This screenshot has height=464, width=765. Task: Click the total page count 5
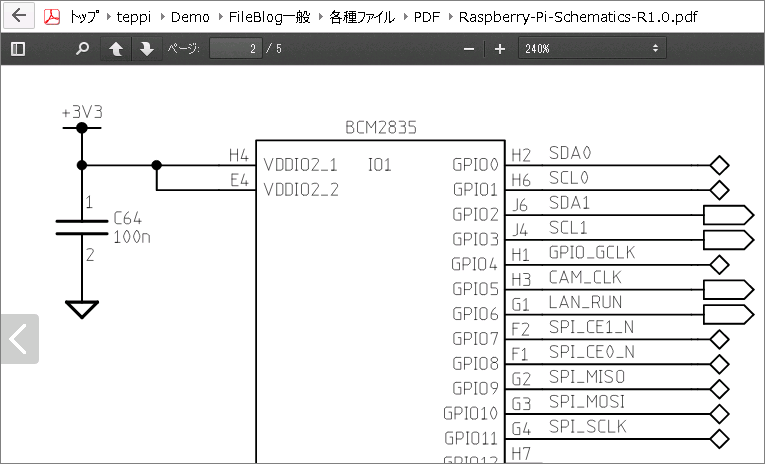[279, 48]
